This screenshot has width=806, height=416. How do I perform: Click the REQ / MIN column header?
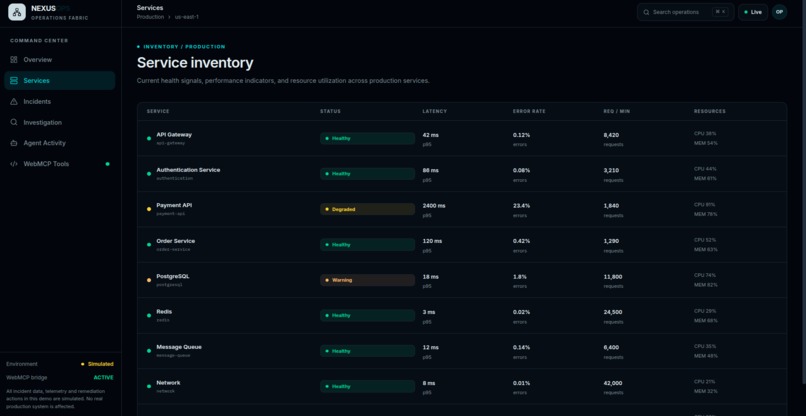tap(618, 112)
